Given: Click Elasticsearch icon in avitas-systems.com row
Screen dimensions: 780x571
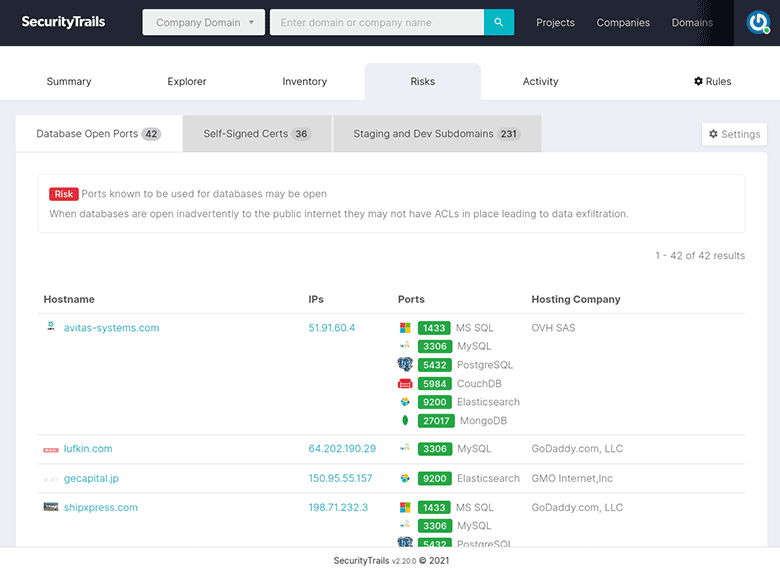Looking at the screenshot, I should tap(405, 402).
